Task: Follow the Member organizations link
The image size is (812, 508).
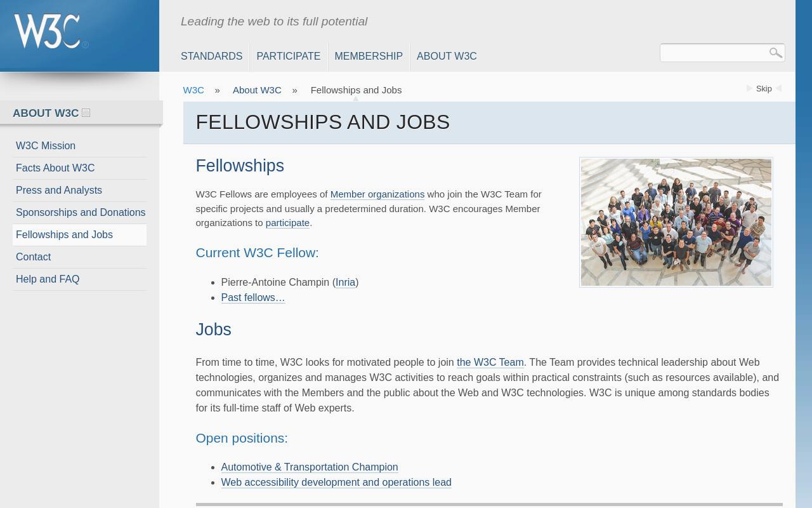Action: click(x=377, y=194)
